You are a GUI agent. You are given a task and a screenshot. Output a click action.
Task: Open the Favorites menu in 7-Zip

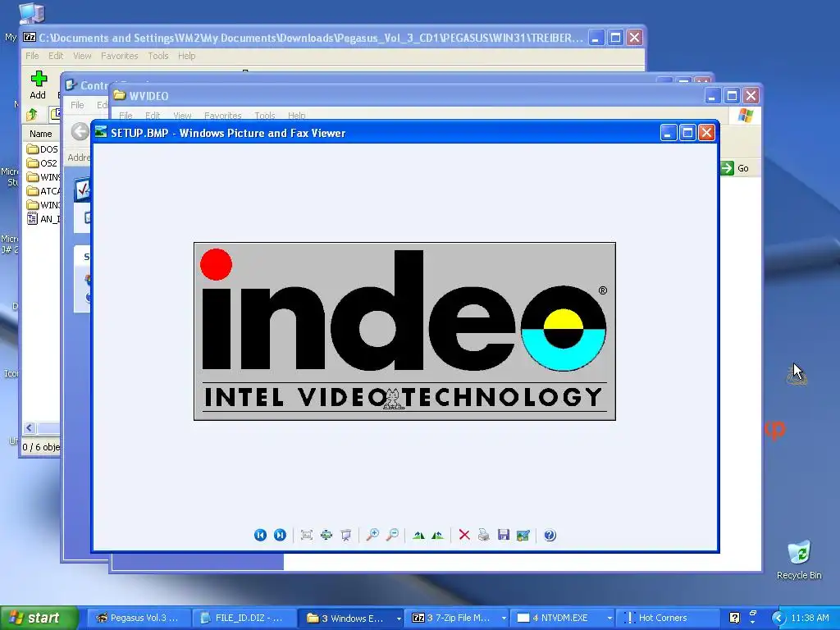(x=120, y=56)
